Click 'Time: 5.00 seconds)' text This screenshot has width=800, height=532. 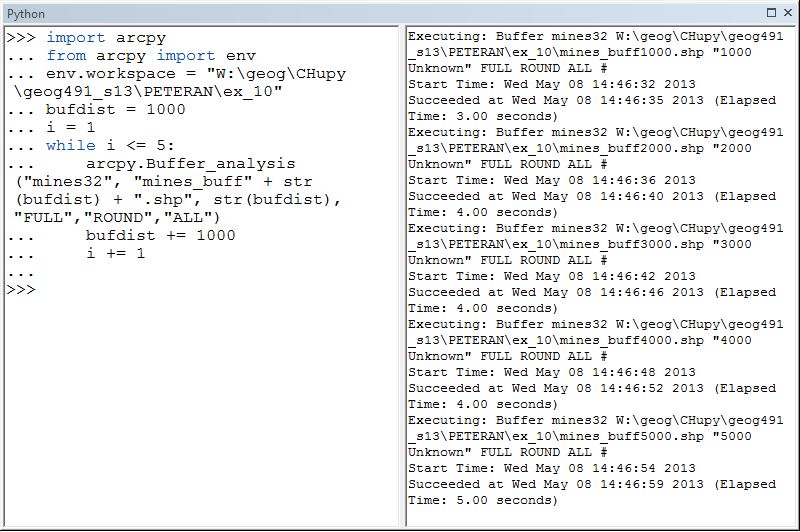(483, 500)
